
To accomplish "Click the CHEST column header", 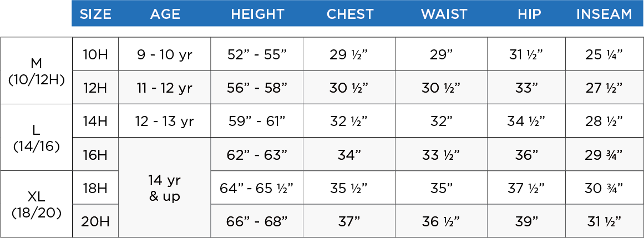I will [x=350, y=14].
